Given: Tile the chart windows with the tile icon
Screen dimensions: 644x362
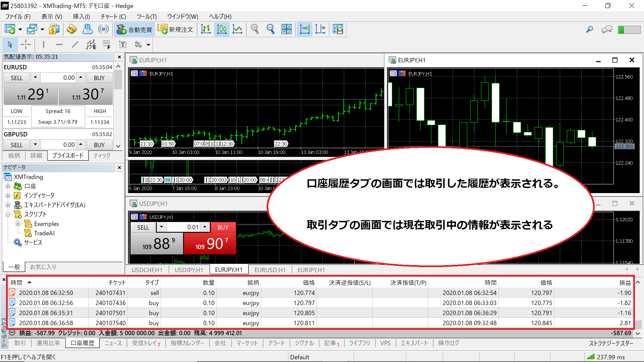Looking at the screenshot, I should click(287, 29).
